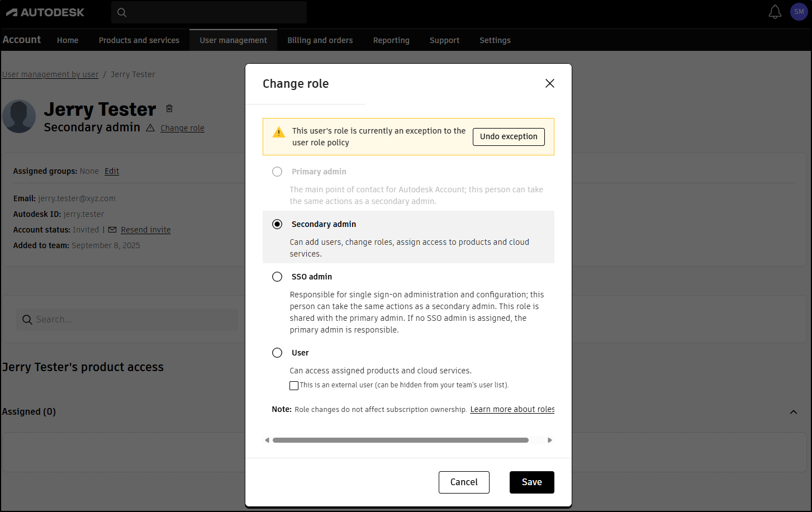Screen dimensions: 812x512
Task: Click Edit next to Assigned groups
Action: pyautogui.click(x=112, y=171)
